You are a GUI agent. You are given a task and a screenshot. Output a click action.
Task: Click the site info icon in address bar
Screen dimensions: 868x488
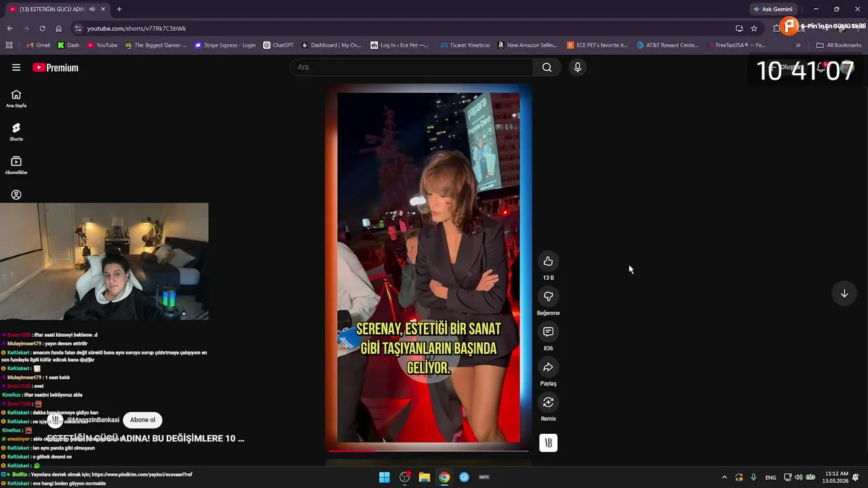click(x=78, y=28)
